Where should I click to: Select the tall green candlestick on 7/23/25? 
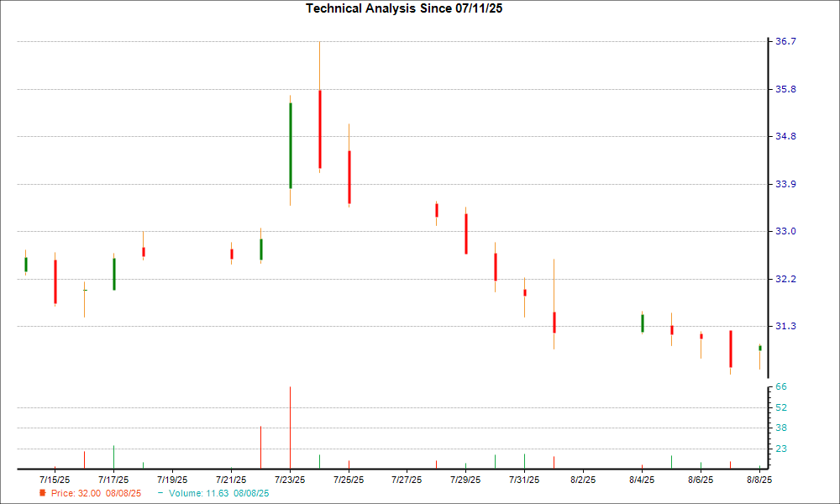[x=291, y=145]
